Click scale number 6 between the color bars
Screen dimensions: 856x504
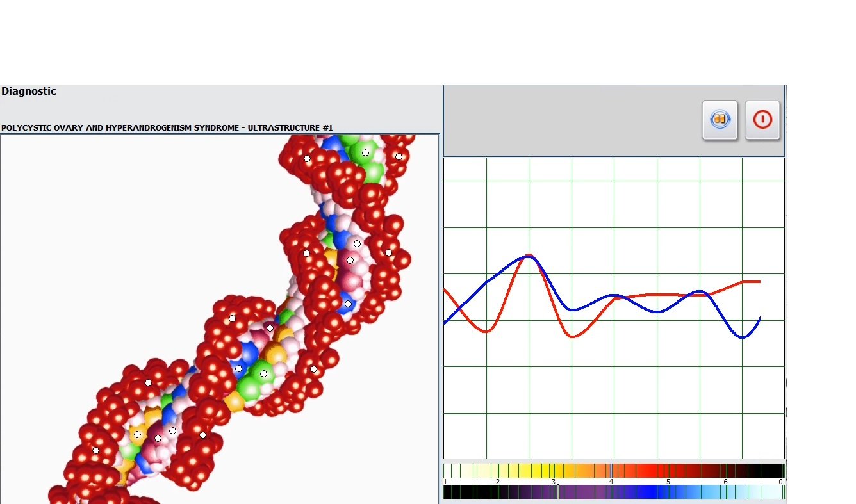(x=725, y=482)
